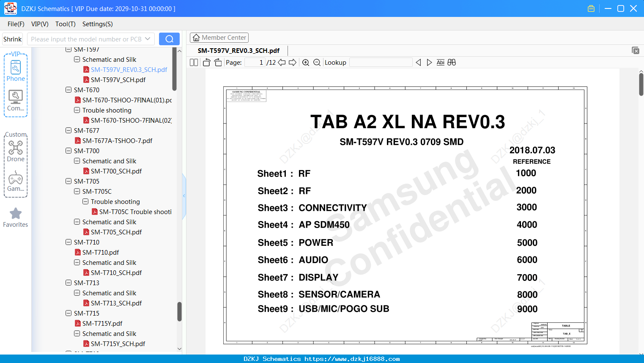
Task: Find next lookup match triangle
Action: point(429,63)
